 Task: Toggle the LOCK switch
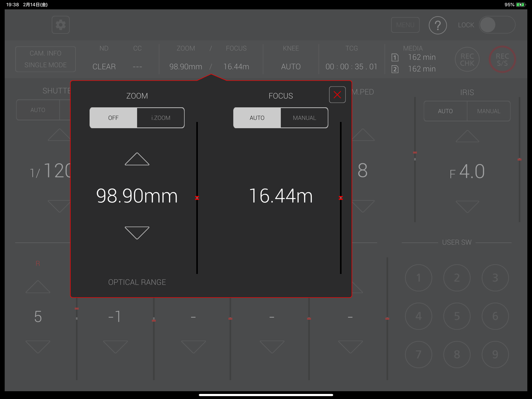[x=497, y=25]
